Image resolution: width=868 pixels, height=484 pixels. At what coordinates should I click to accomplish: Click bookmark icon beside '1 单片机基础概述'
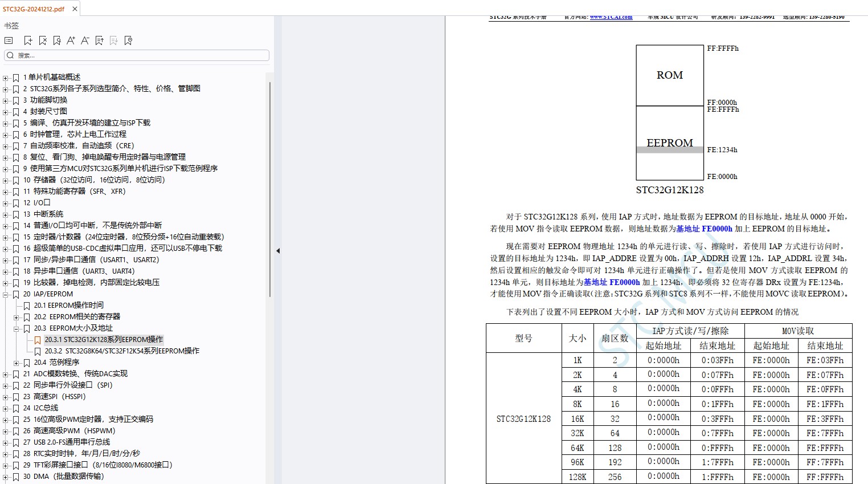tap(16, 78)
